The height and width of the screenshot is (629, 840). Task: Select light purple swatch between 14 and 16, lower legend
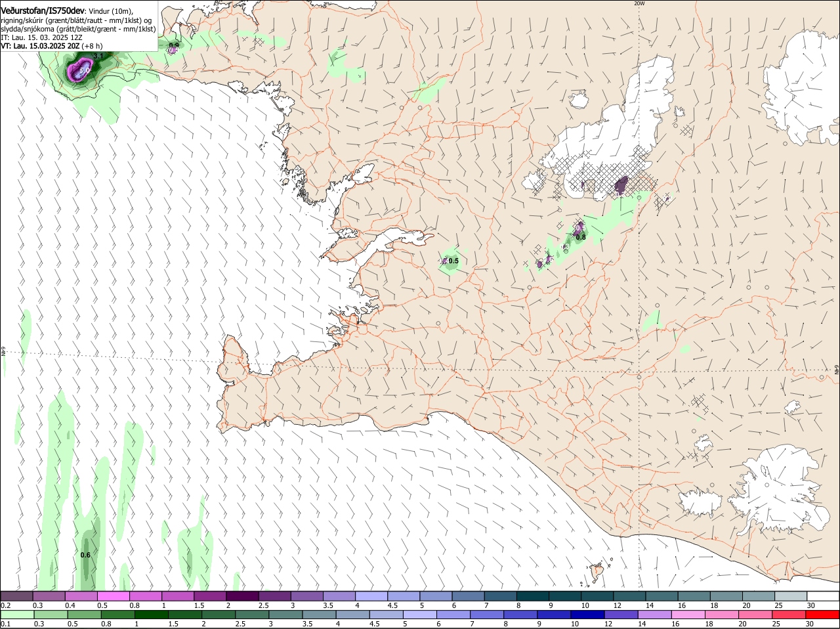click(x=654, y=614)
